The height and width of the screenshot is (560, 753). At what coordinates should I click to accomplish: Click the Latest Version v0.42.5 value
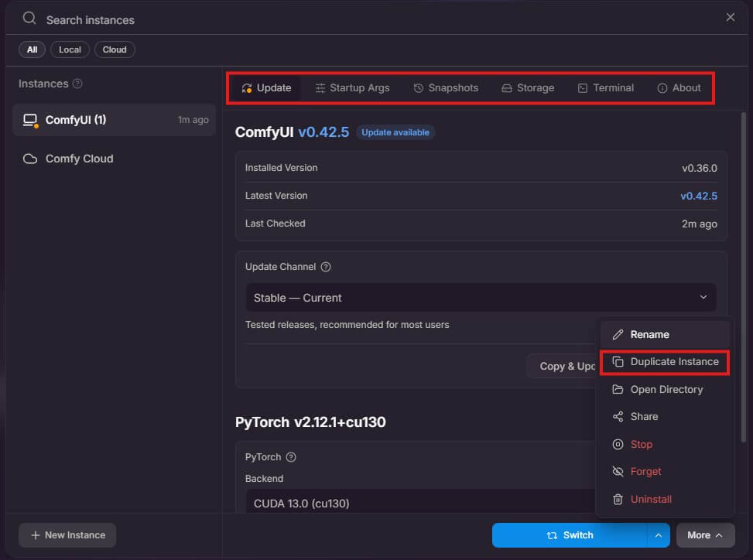pos(698,196)
